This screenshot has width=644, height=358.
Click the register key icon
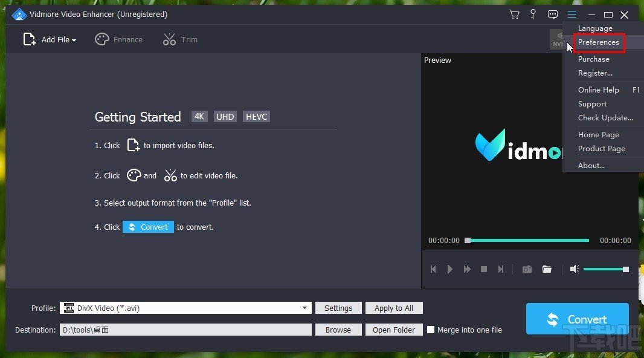[x=533, y=15]
